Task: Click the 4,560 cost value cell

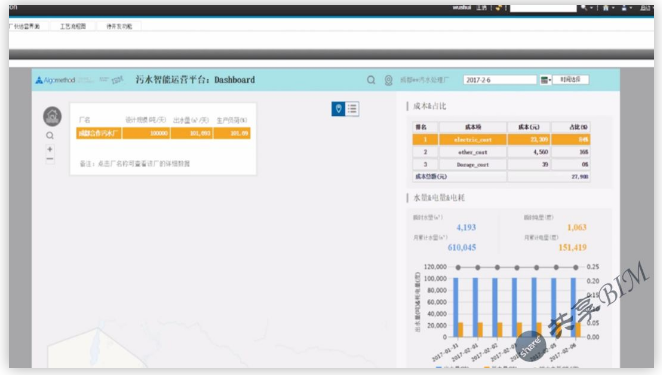Action: click(x=529, y=152)
